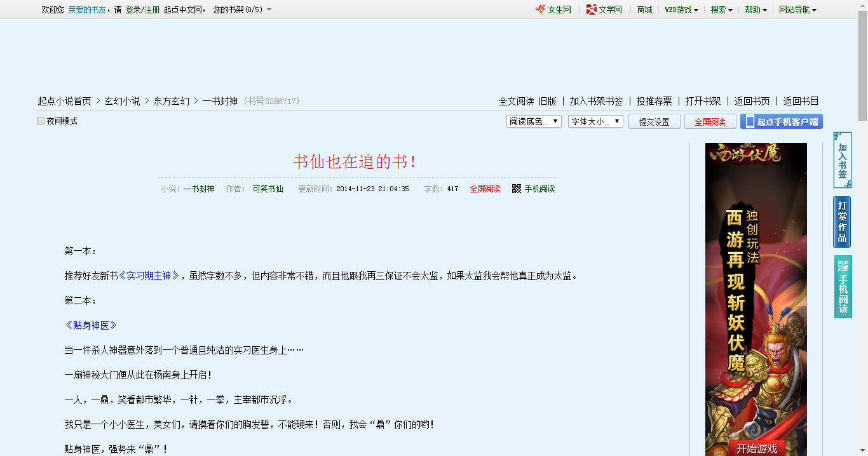Expand the 搜索 menu

click(x=722, y=10)
